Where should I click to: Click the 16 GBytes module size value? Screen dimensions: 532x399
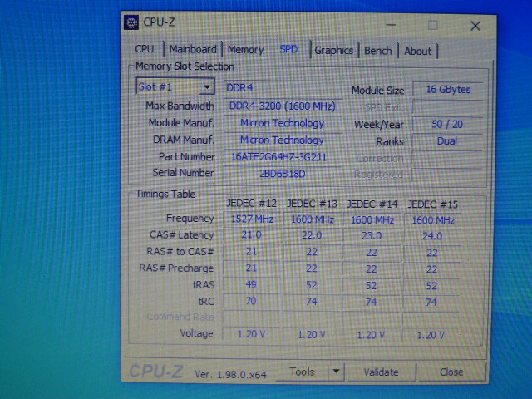click(448, 90)
